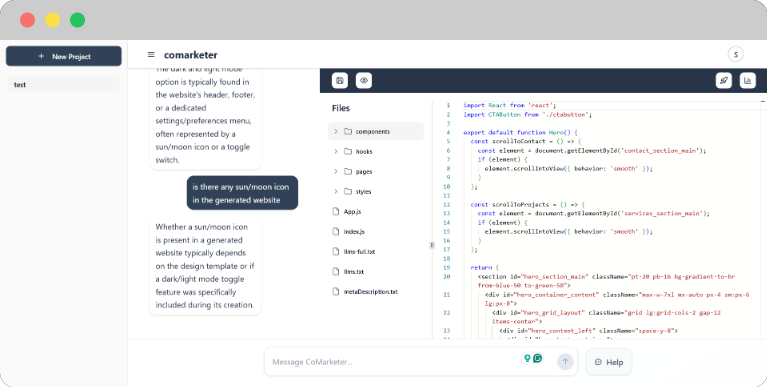Open the analytics chart icon
Image resolution: width=767 pixels, height=387 pixels.
point(747,81)
